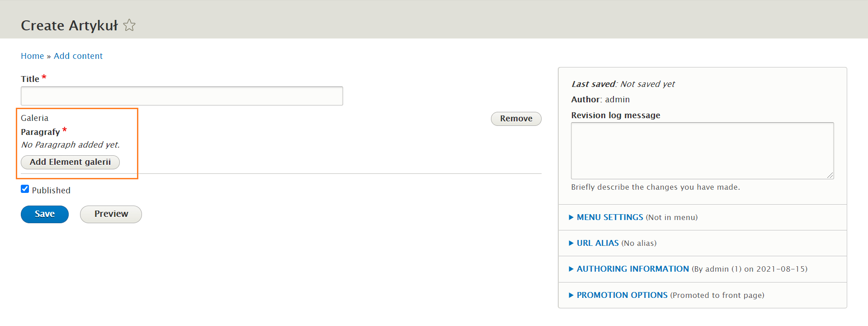This screenshot has height=326, width=868.
Task: Open the MENU SETTINGS section
Action: [x=610, y=217]
